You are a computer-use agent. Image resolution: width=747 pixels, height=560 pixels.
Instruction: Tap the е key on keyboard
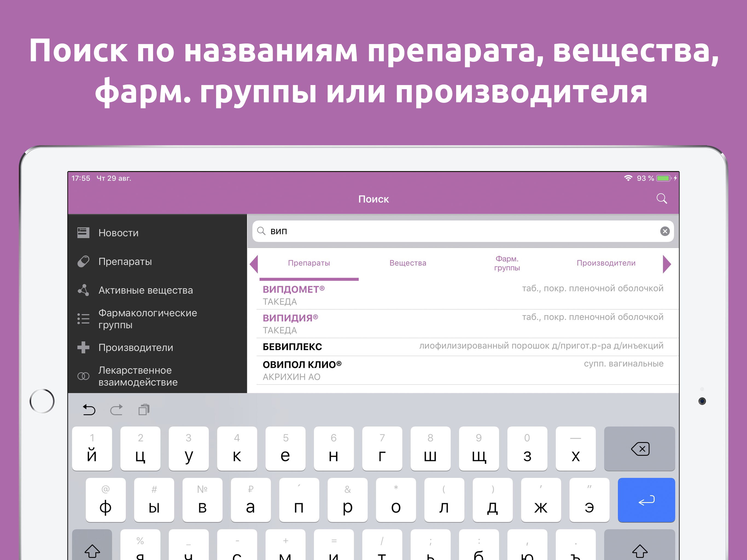click(x=285, y=448)
